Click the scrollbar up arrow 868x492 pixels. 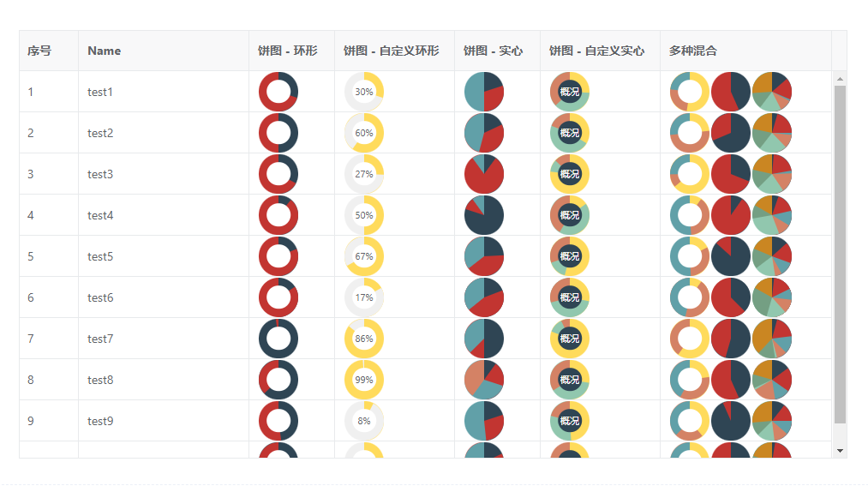[840, 79]
